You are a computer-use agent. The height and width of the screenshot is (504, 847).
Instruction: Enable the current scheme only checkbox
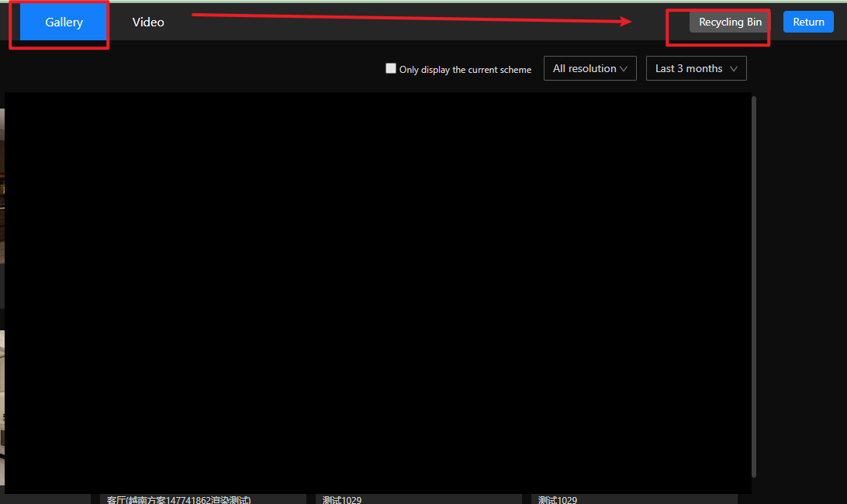391,68
